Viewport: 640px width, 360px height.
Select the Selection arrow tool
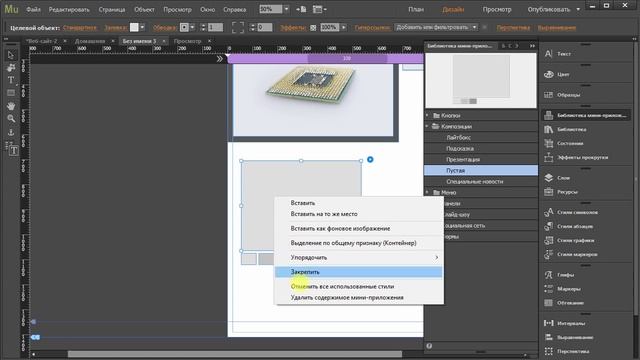(11, 55)
